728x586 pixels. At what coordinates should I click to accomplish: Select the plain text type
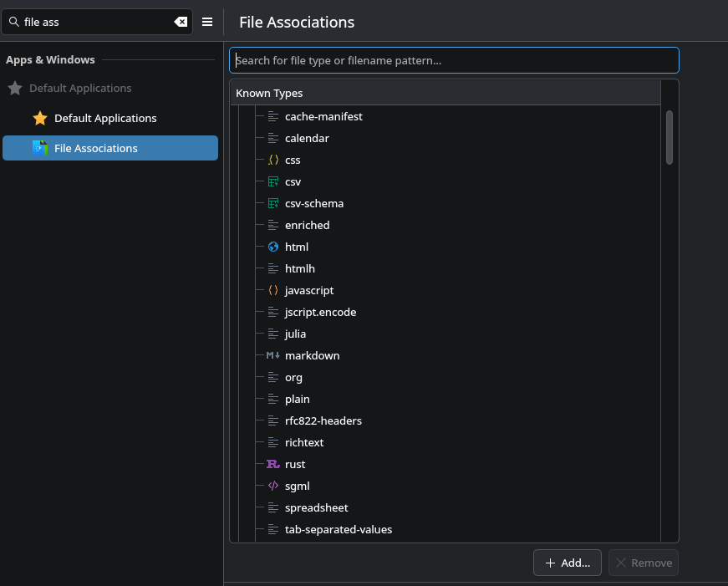click(x=298, y=399)
